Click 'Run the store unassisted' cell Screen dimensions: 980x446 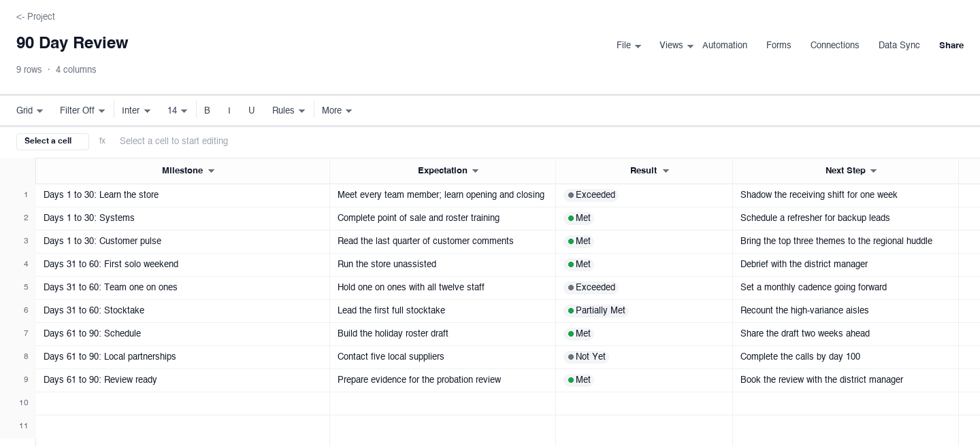(442, 264)
